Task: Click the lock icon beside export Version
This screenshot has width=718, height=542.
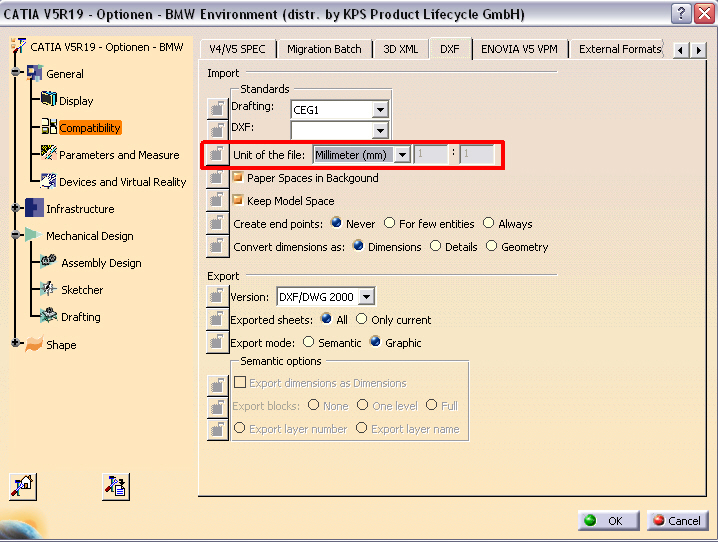Action: [217, 296]
